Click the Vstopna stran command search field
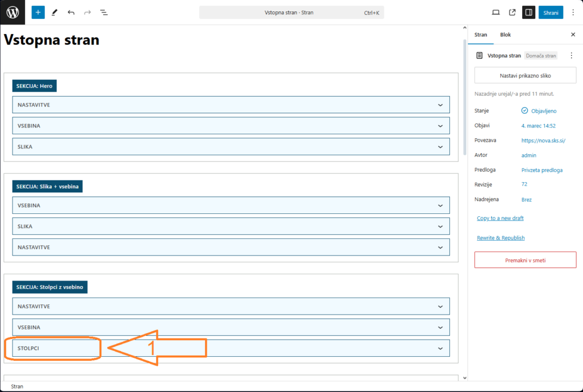This screenshot has width=583, height=392. point(291,12)
